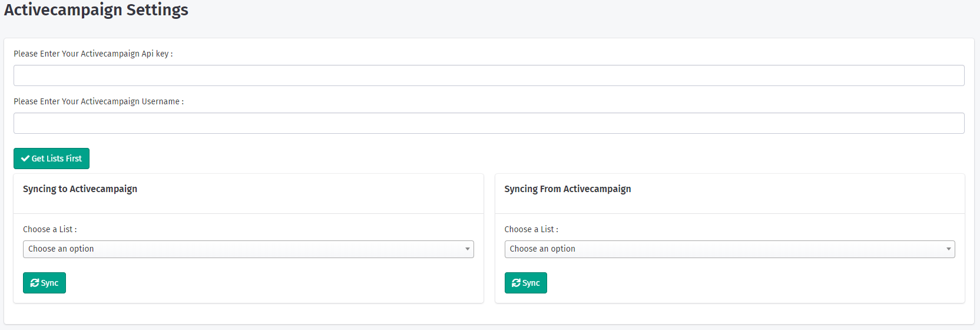Image resolution: width=980 pixels, height=330 pixels.
Task: Click the 'Lists First' text on the green button
Action: coord(64,159)
